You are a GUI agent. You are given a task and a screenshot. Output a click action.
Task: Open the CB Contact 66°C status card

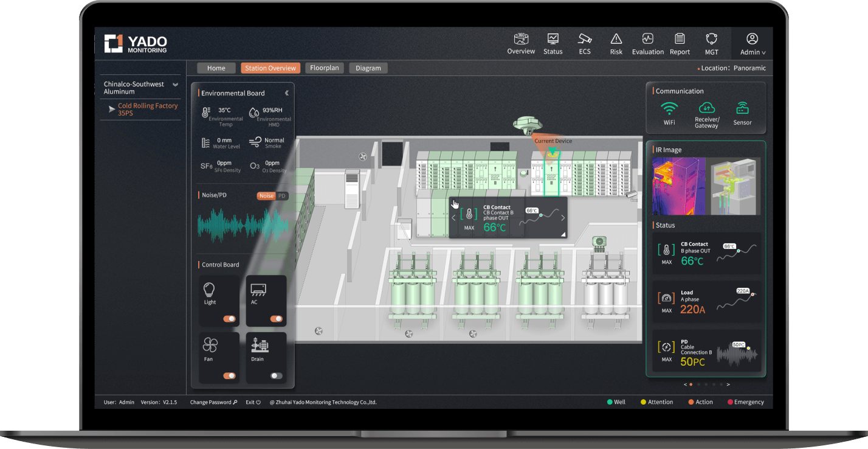click(x=706, y=253)
